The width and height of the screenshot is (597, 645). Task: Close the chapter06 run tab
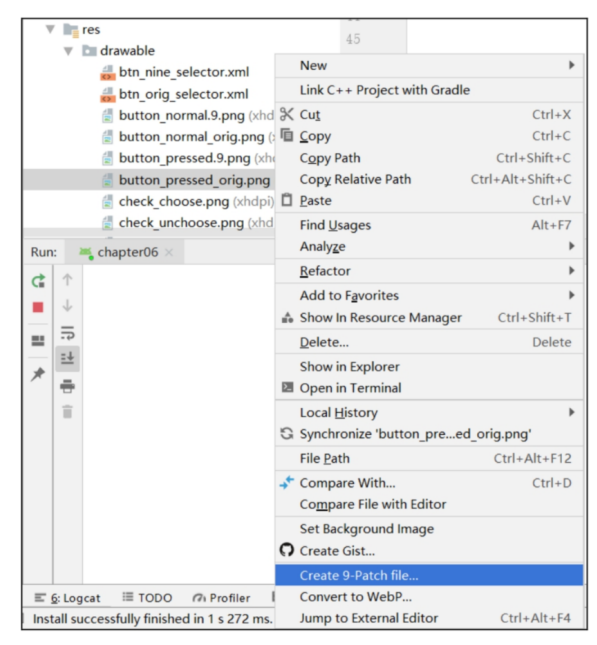169,252
